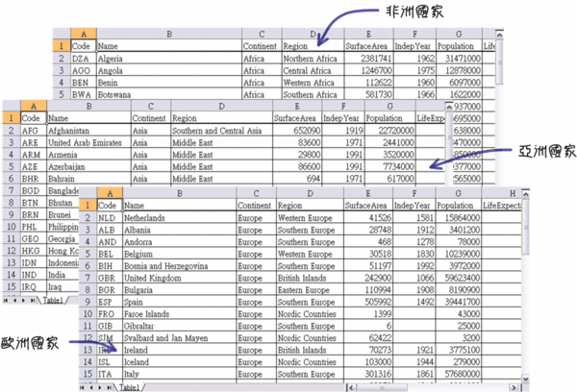Viewport: 577px width, 392px height.
Task: Select the Code header cell A1 in the Asia sheet
Action: pyautogui.click(x=34, y=118)
